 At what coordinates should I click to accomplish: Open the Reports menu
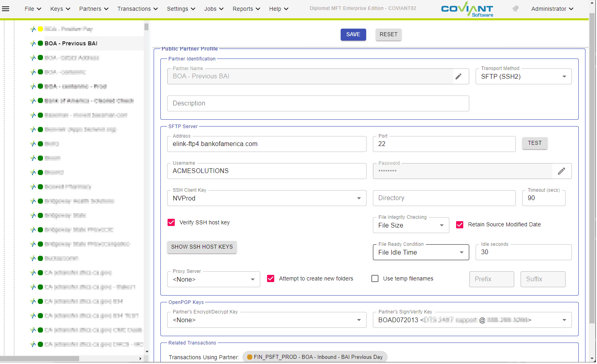[x=246, y=9]
